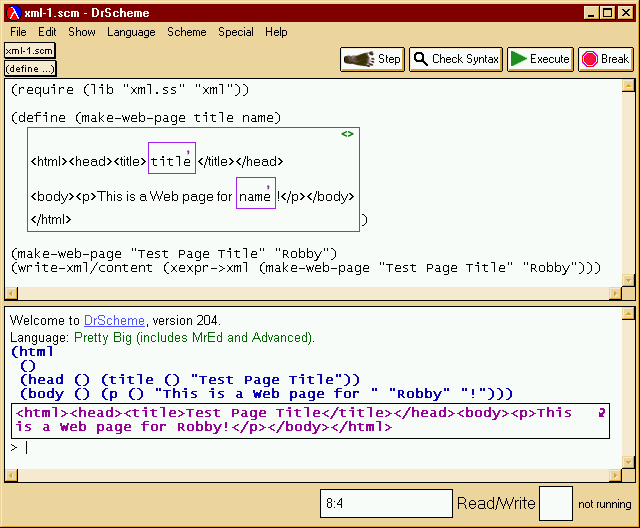Click definitions pane scroll down arrow
The height and width of the screenshot is (528, 640).
[628, 280]
